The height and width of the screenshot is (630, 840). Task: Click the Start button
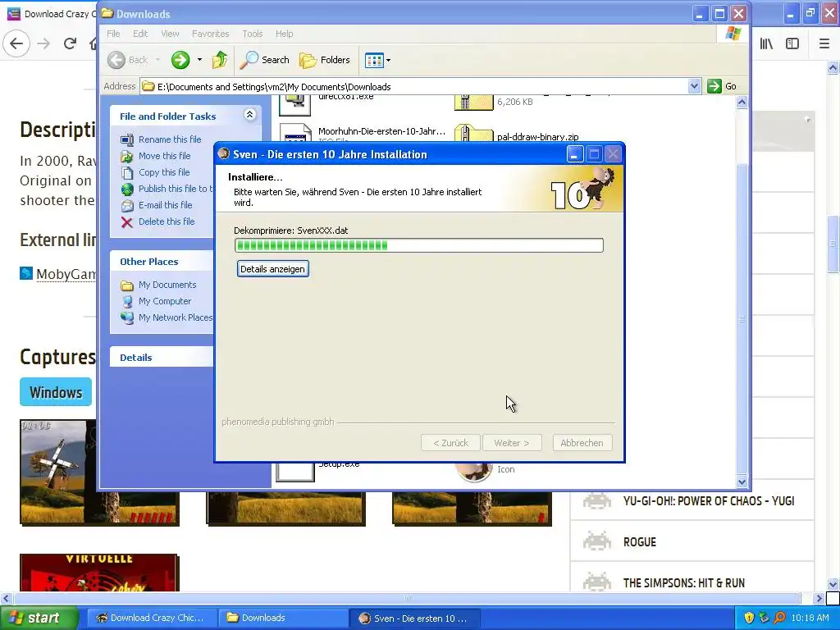38,619
